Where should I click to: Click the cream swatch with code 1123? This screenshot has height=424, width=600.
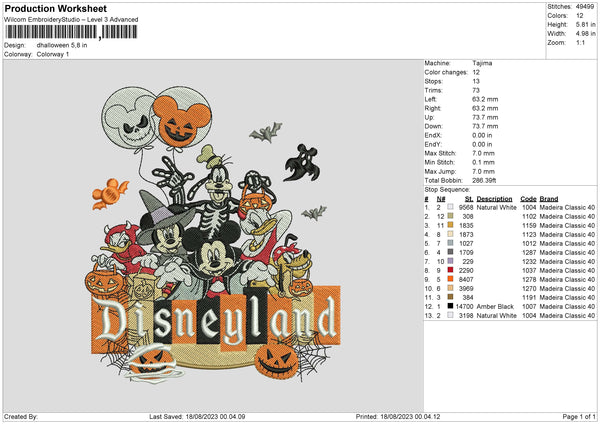coord(450,234)
